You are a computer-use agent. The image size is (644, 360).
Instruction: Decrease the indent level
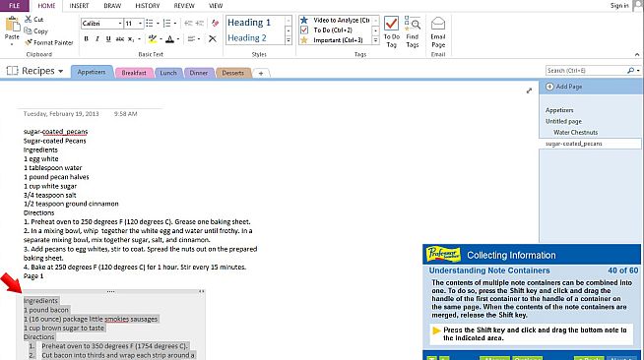point(188,24)
